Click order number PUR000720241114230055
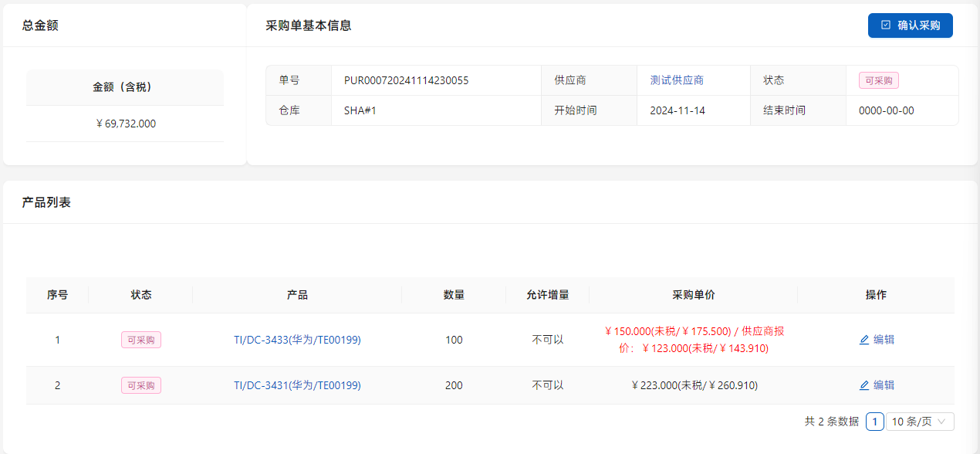Screen dimensions: 980x454 pyautogui.click(x=406, y=80)
